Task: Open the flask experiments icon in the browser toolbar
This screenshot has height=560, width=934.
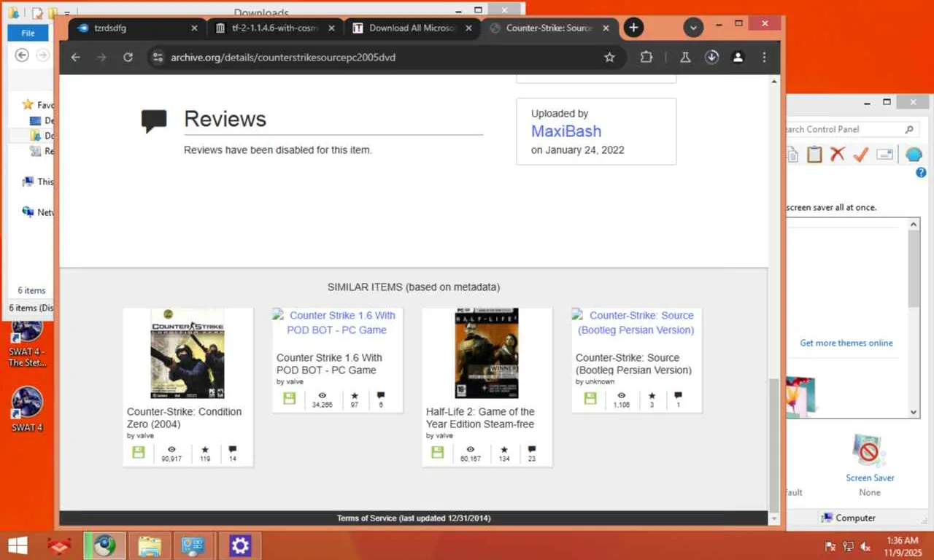Action: point(685,57)
